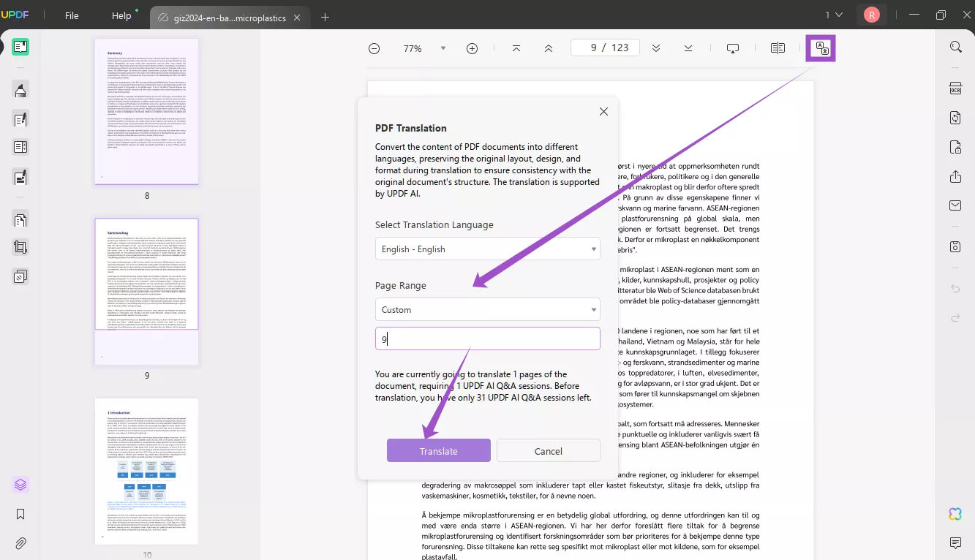Image resolution: width=975 pixels, height=560 pixels.
Task: Click the zoom out minus icon
Action: point(374,48)
